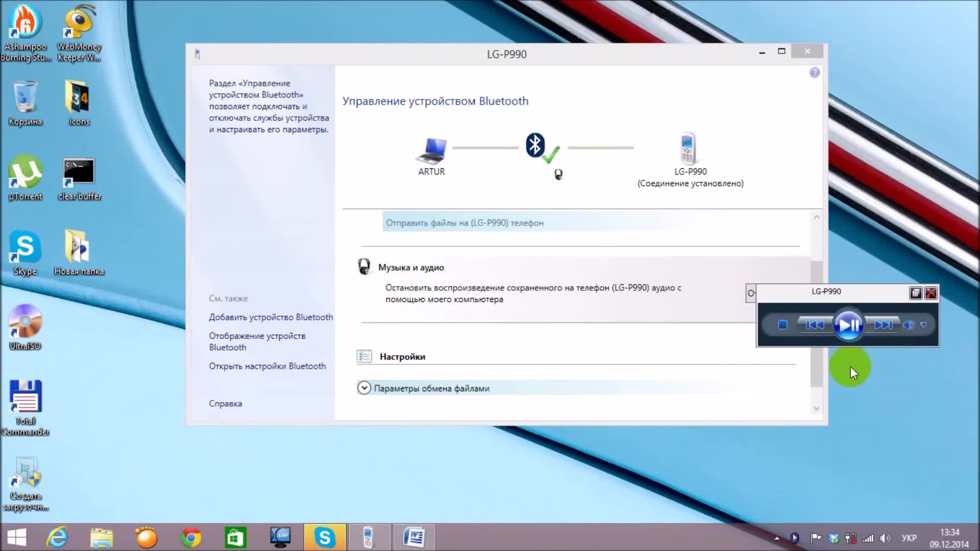Open the Windows Start button
The width and height of the screenshot is (980, 551).
coord(17,538)
